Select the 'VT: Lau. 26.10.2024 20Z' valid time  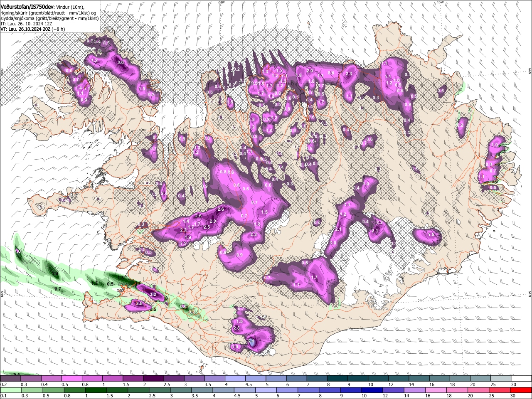point(26,29)
